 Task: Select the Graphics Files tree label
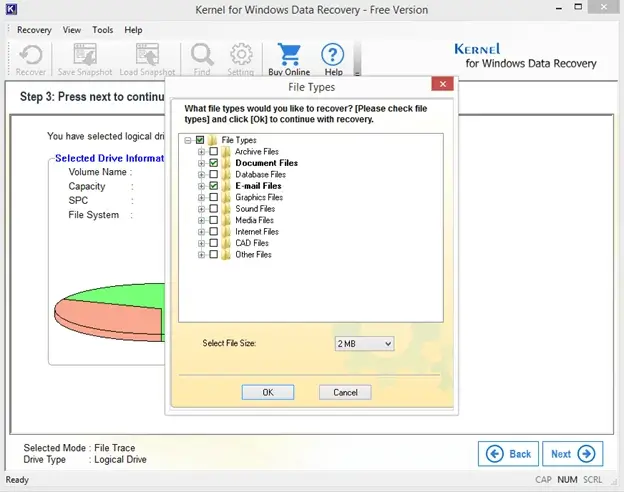click(x=259, y=197)
